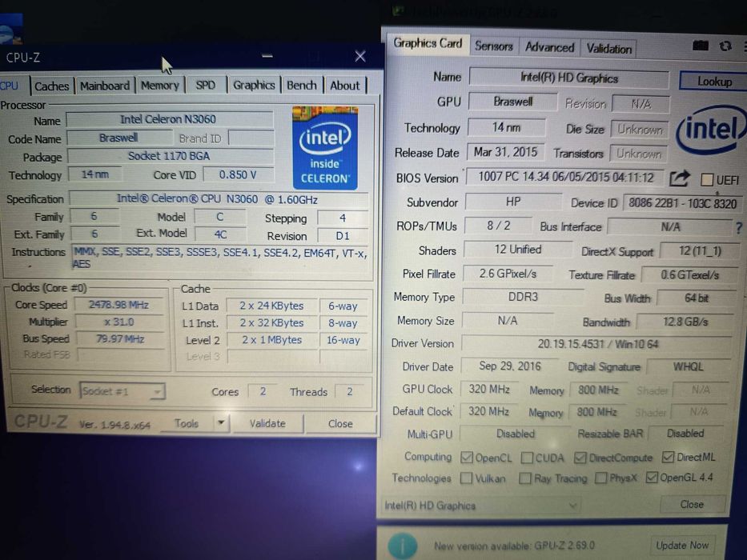Click the Tools button in CPU-Z
Image resolution: width=747 pixels, height=560 pixels.
[187, 423]
